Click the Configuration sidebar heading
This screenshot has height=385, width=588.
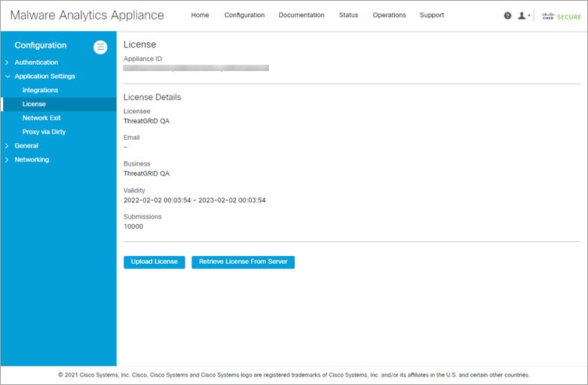pos(41,45)
